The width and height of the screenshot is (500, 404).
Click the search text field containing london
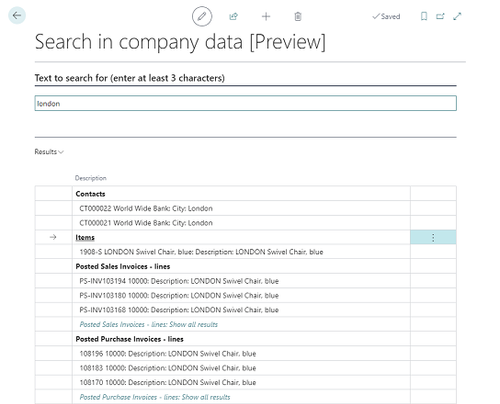[x=246, y=103]
